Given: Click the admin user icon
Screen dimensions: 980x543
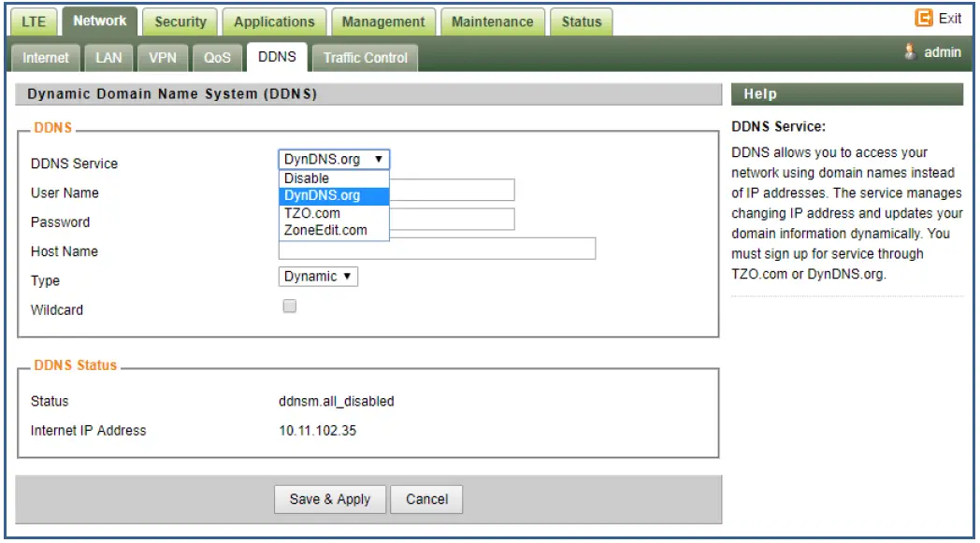Looking at the screenshot, I should coord(910,51).
